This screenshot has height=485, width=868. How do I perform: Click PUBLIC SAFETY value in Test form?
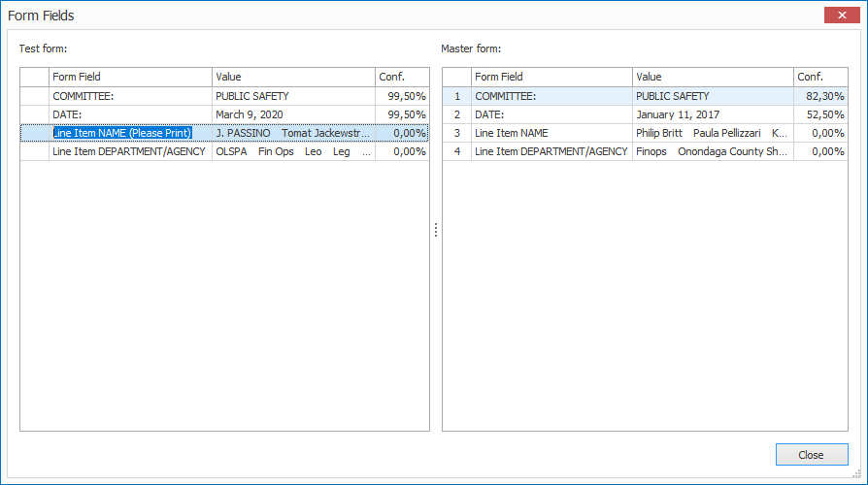click(293, 96)
